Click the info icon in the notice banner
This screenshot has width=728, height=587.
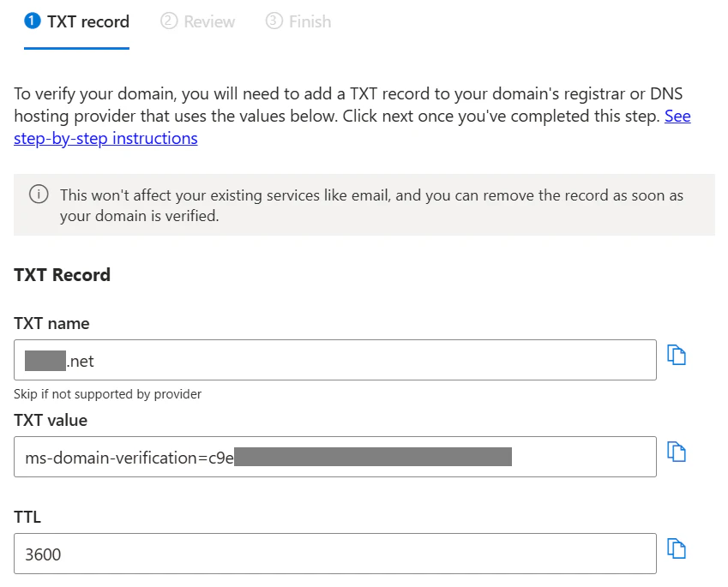39,195
